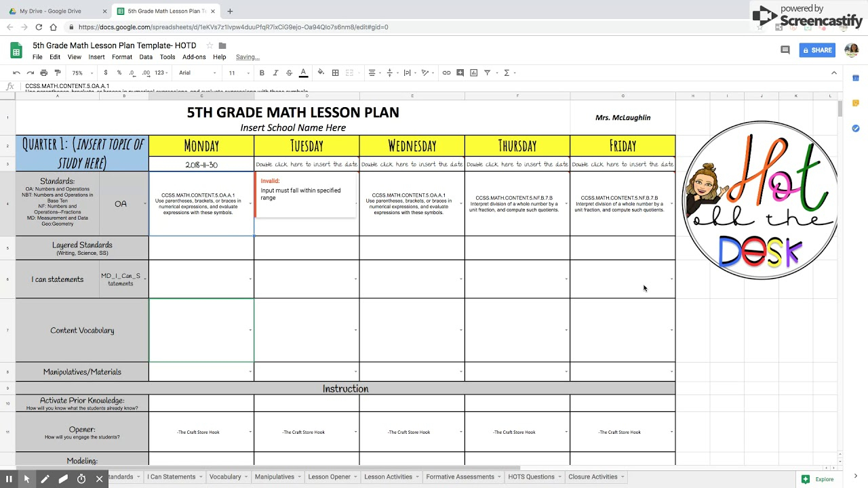The height and width of the screenshot is (488, 868).
Task: Collapse the toolbar with up chevron
Action: tap(834, 73)
